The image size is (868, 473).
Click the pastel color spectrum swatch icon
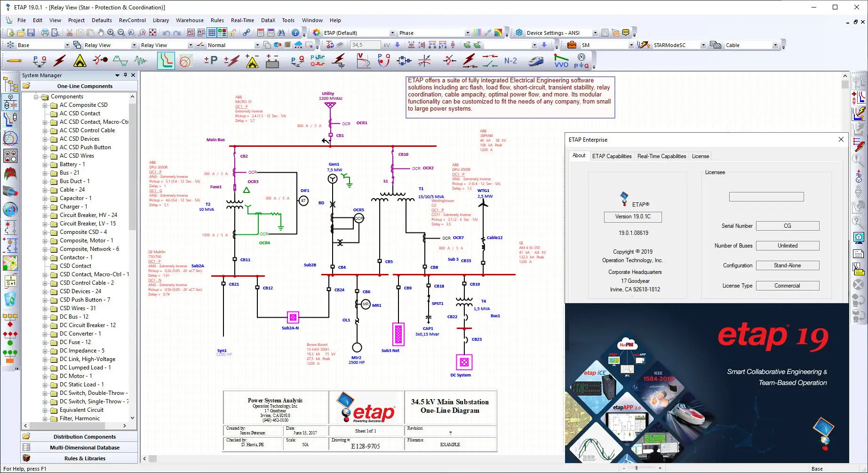click(478, 32)
